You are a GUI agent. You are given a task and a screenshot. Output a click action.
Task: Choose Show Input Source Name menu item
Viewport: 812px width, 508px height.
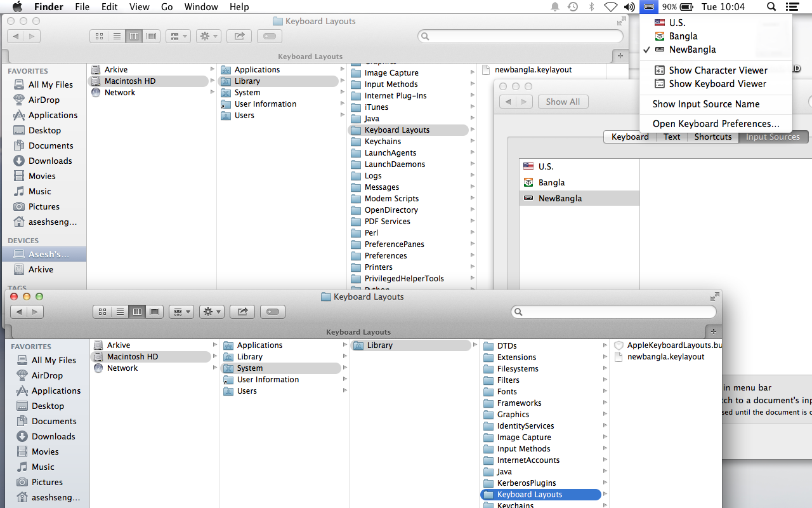pyautogui.click(x=716, y=104)
